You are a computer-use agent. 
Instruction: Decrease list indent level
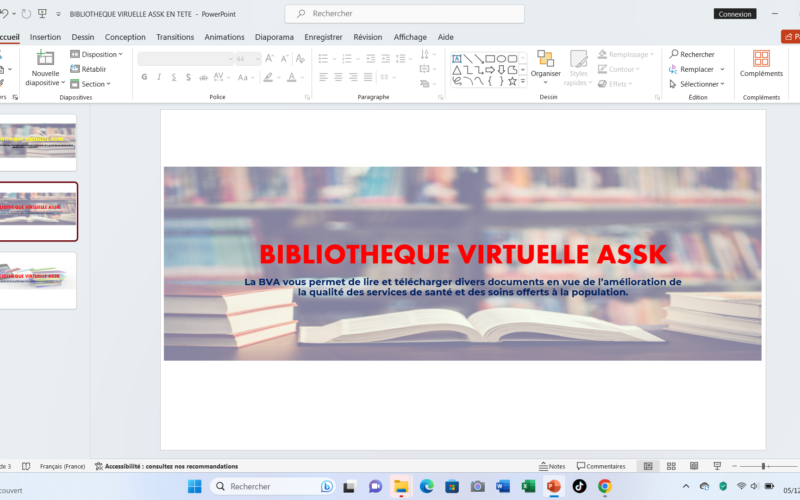pyautogui.click(x=370, y=59)
